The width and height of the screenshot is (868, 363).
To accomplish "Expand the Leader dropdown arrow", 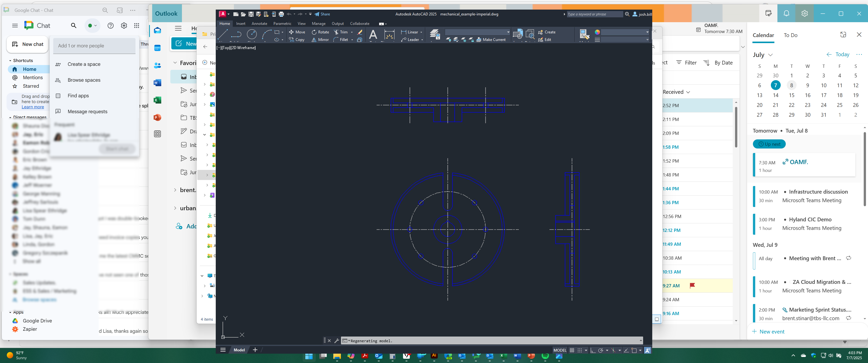I will (422, 40).
